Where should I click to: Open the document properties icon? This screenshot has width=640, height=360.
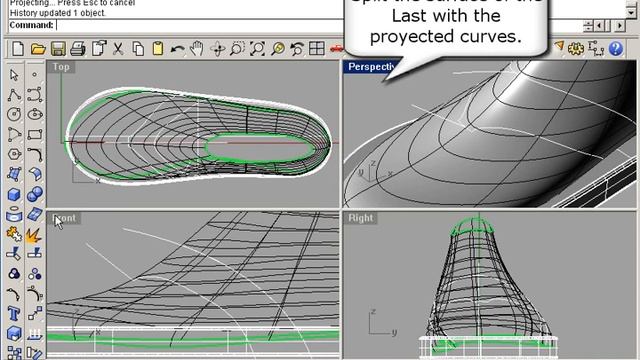point(98,49)
